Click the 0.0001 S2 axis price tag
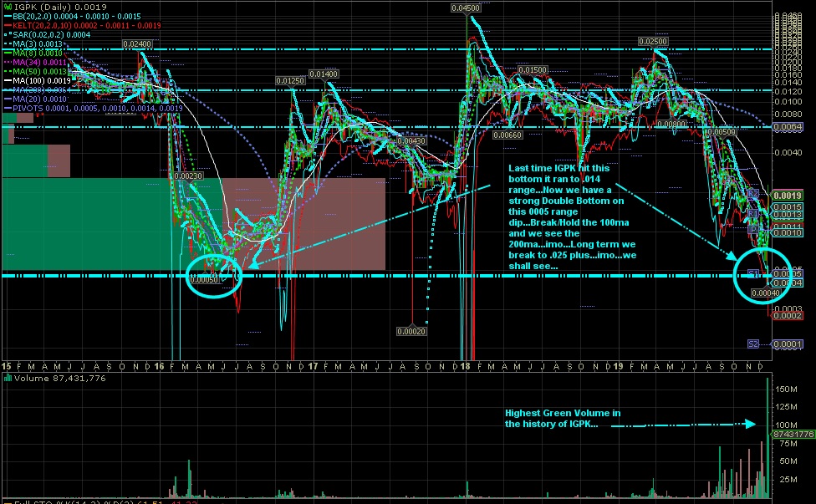 point(788,344)
